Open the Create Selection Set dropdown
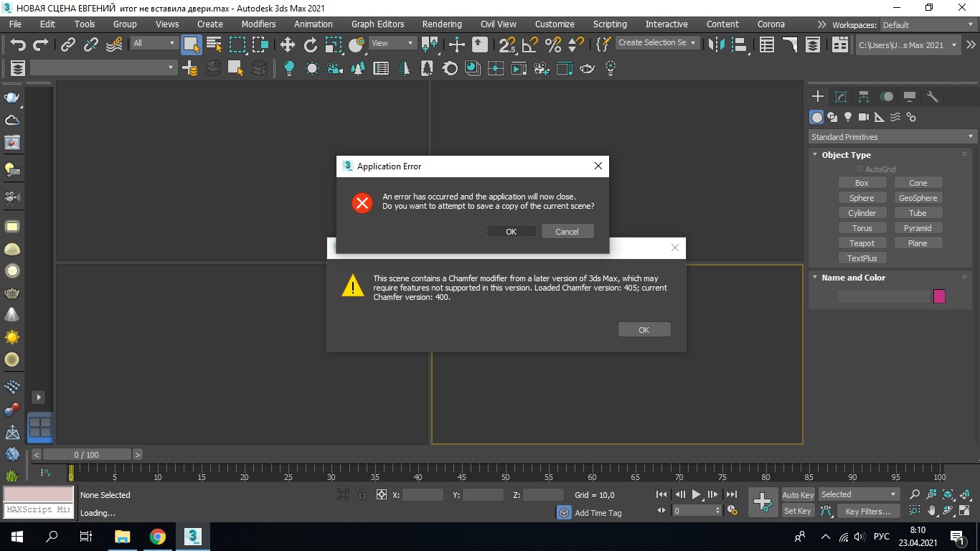 (x=657, y=42)
